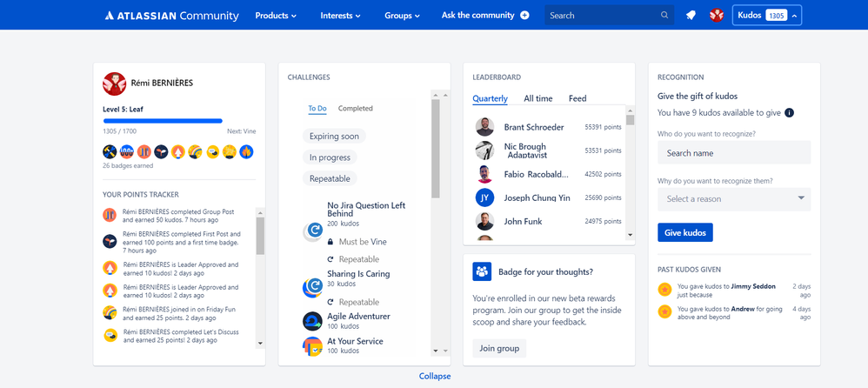The height and width of the screenshot is (388, 868).
Task: Click the No Jira Question Left Behind challenge icon
Action: [x=313, y=232]
